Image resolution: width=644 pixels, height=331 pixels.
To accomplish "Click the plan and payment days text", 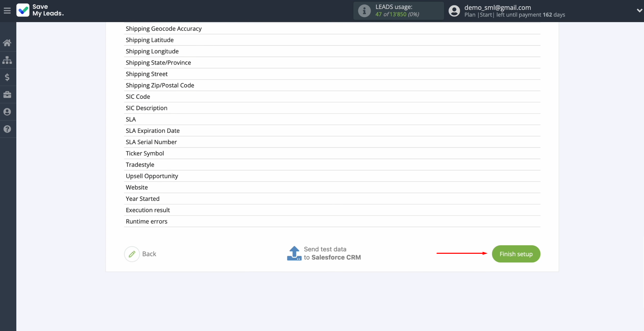I will tap(514, 15).
